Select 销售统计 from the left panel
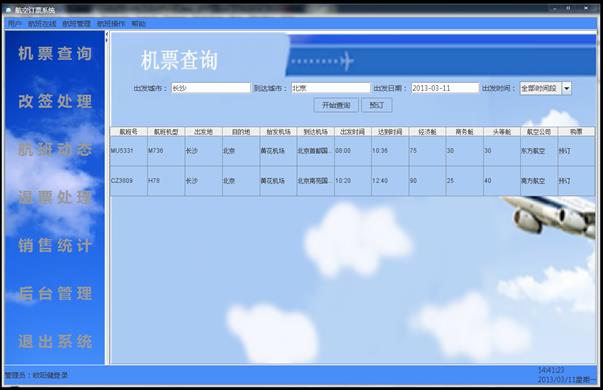 click(55, 246)
